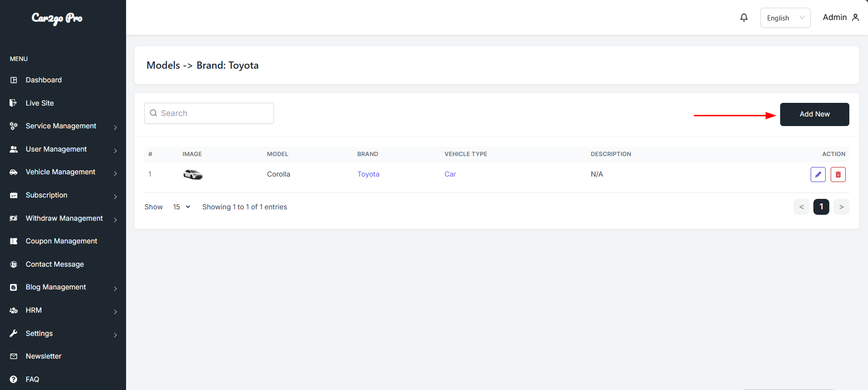Expand User Management chevron
Screen dimensions: 868x390
116,151
